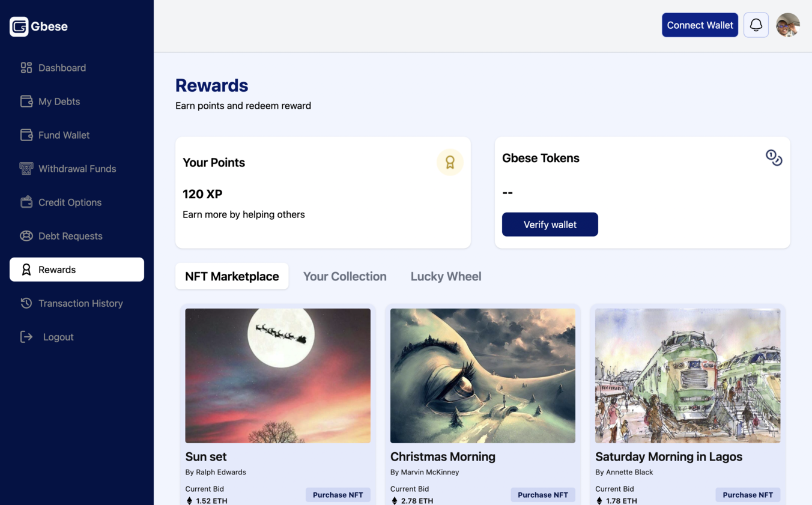Viewport: 812px width, 505px height.
Task: Open the Christmas Morning artwork thumbnail
Action: click(x=482, y=375)
